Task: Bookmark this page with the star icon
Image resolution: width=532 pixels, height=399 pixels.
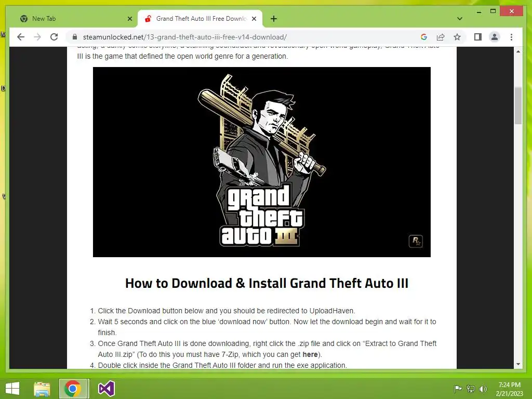Action: [x=457, y=37]
